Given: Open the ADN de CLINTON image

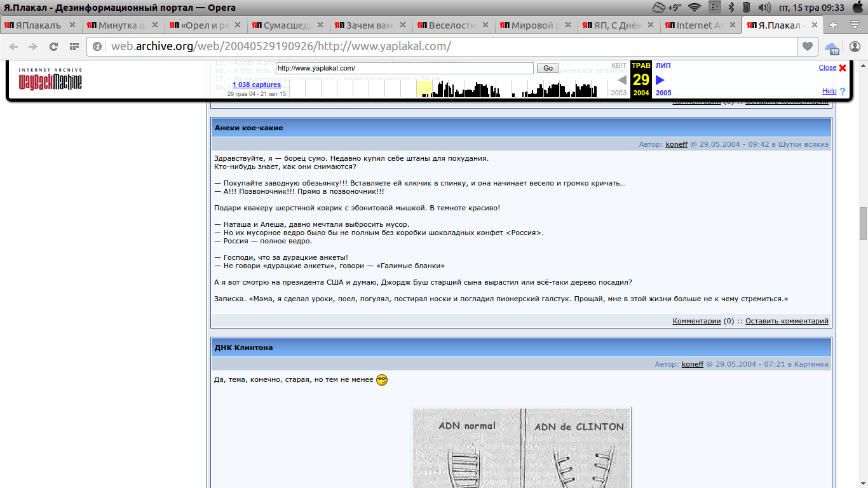Looking at the screenshot, I should pyautogui.click(x=521, y=448).
